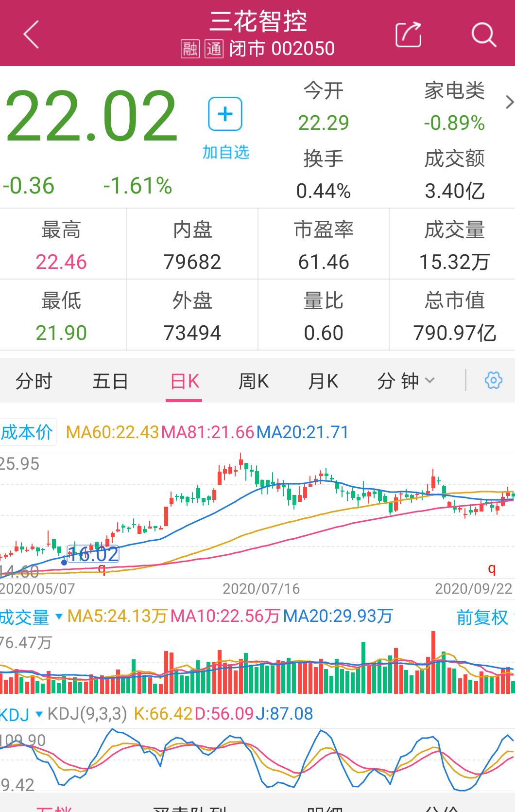The height and width of the screenshot is (812, 515).
Task: Select the 日K tab
Action: click(184, 381)
